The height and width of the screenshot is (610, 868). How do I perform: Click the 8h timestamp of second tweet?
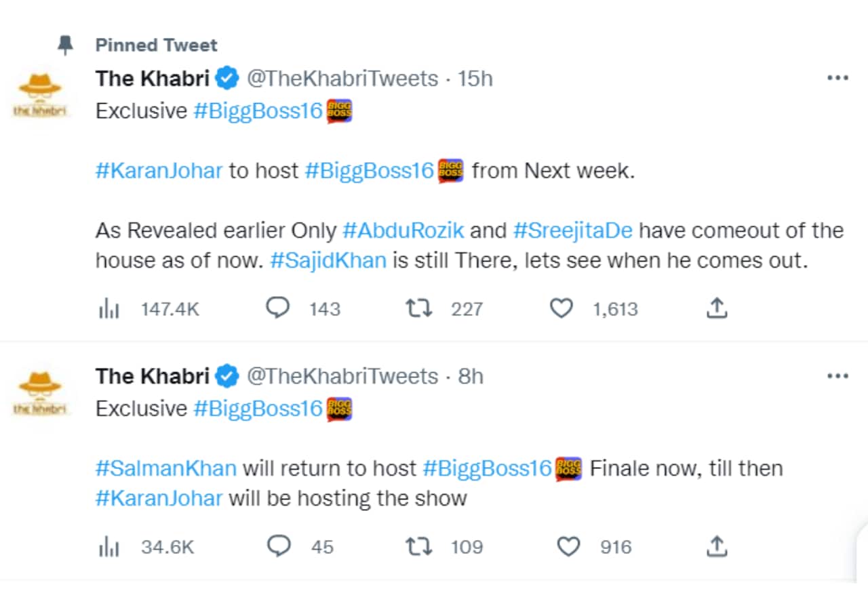(x=471, y=376)
